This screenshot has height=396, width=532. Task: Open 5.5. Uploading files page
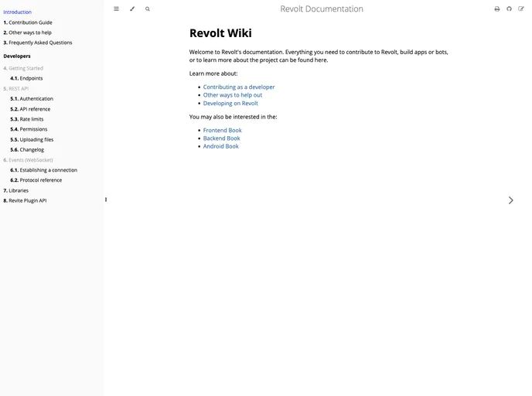pos(32,139)
